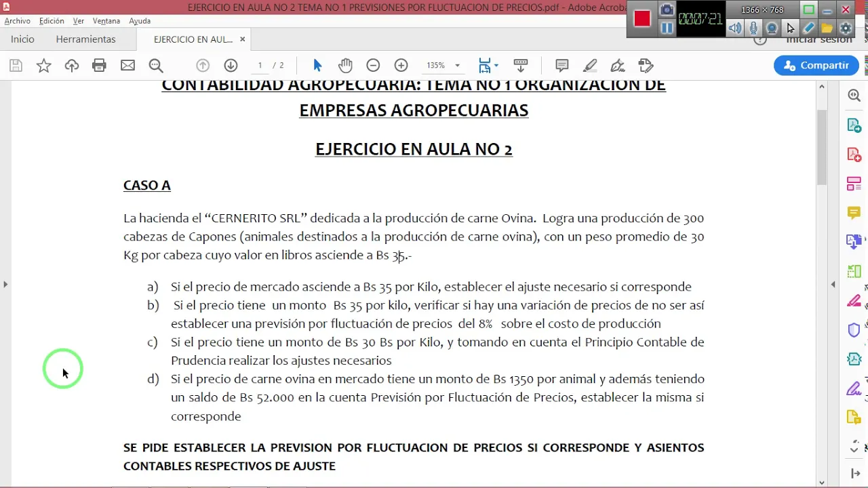The image size is (868, 488).
Task: Open Organize Pages tool in right pane
Action: click(854, 184)
